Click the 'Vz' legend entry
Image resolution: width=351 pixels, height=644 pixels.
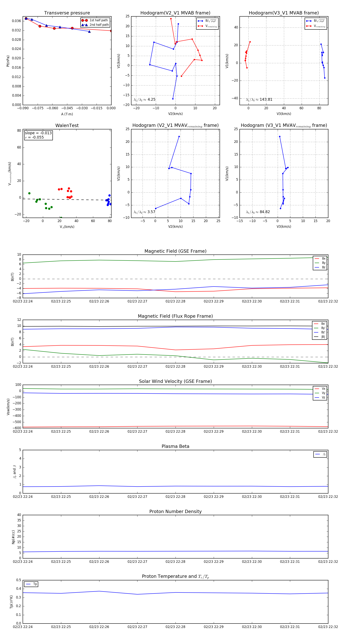point(320,397)
